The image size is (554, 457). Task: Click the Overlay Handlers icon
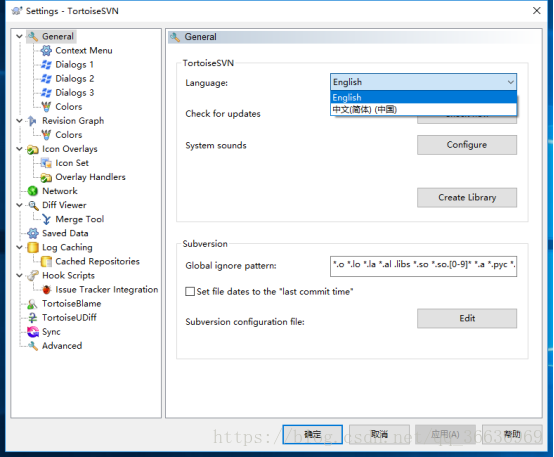(x=46, y=177)
